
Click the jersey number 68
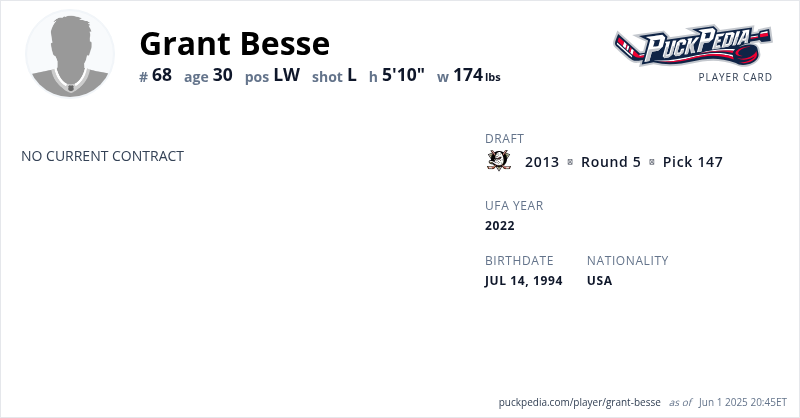coord(162,75)
